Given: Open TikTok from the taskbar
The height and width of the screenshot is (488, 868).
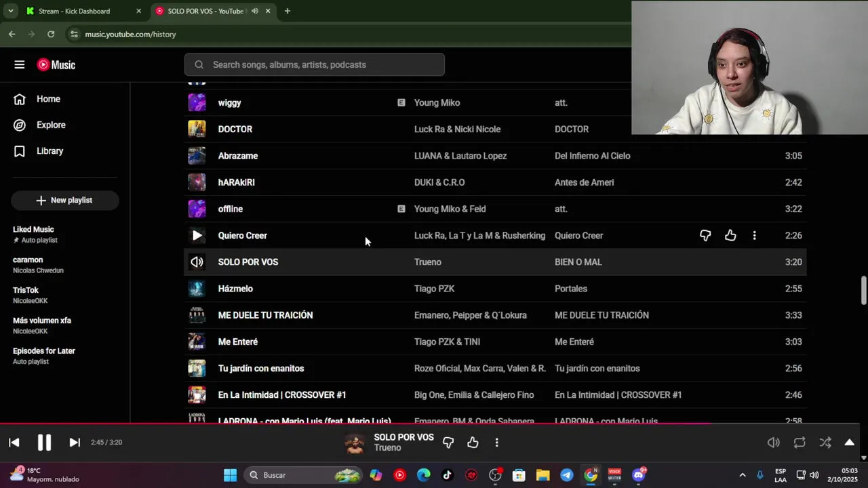Looking at the screenshot, I should [x=447, y=475].
